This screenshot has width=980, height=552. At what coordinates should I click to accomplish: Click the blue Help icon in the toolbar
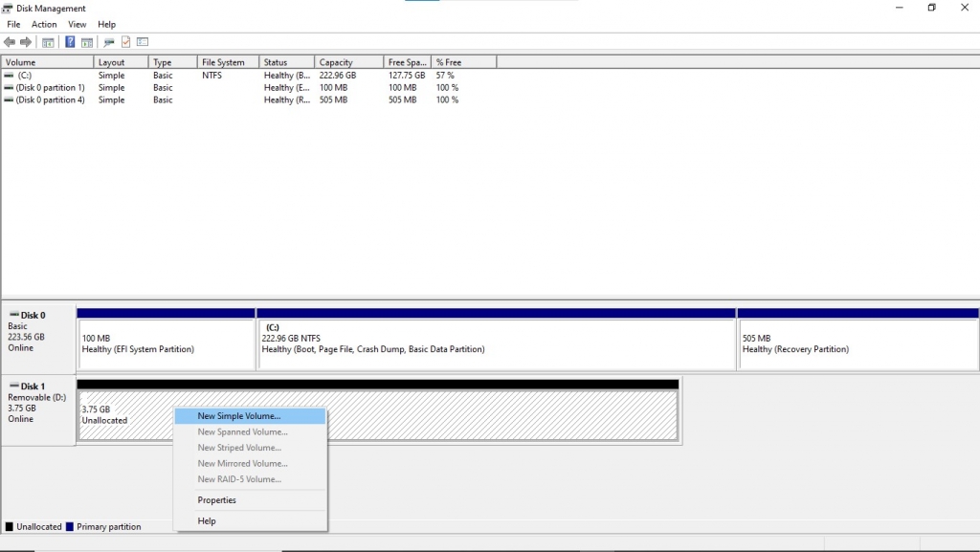tap(68, 41)
